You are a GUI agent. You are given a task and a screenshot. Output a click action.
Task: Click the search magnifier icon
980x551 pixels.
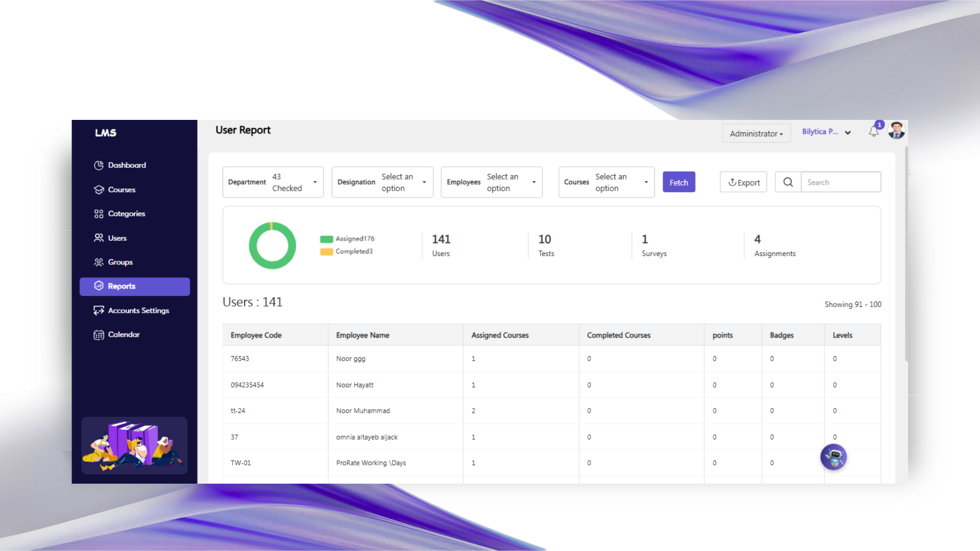pos(788,182)
